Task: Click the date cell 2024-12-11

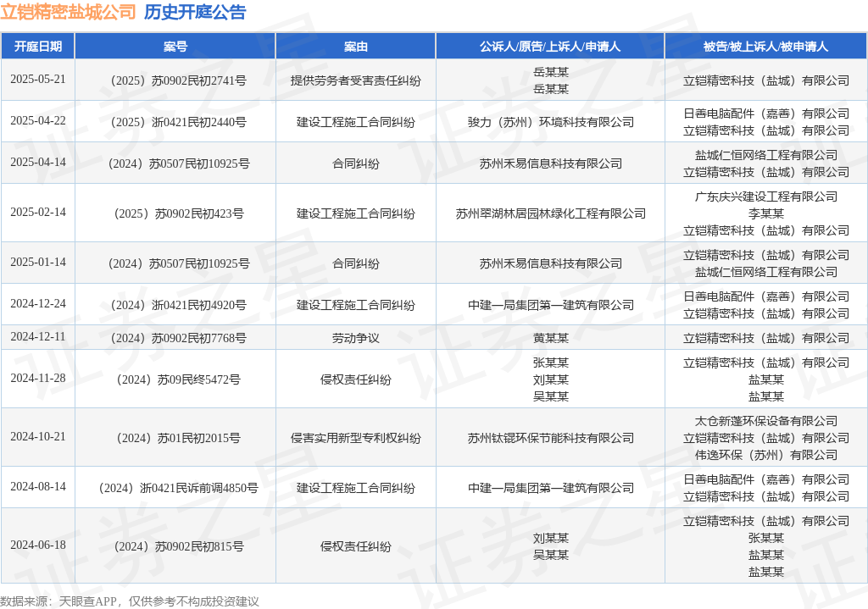Action: (37, 337)
